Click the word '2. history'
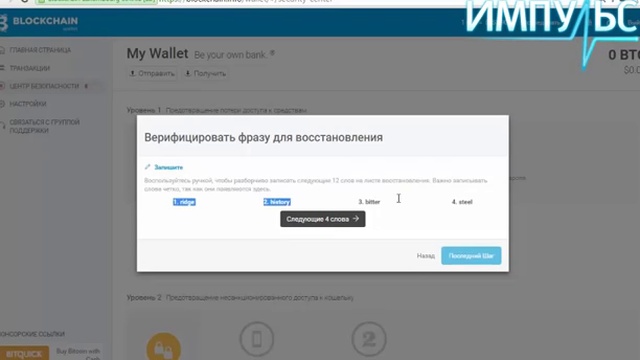Image resolution: width=640 pixels, height=360 pixels. tap(277, 202)
